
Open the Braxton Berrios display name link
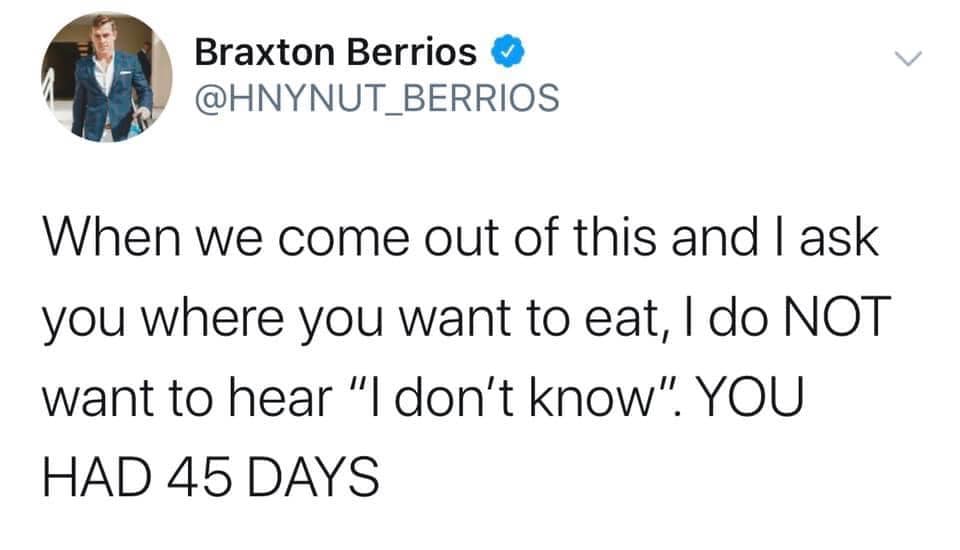[336, 50]
